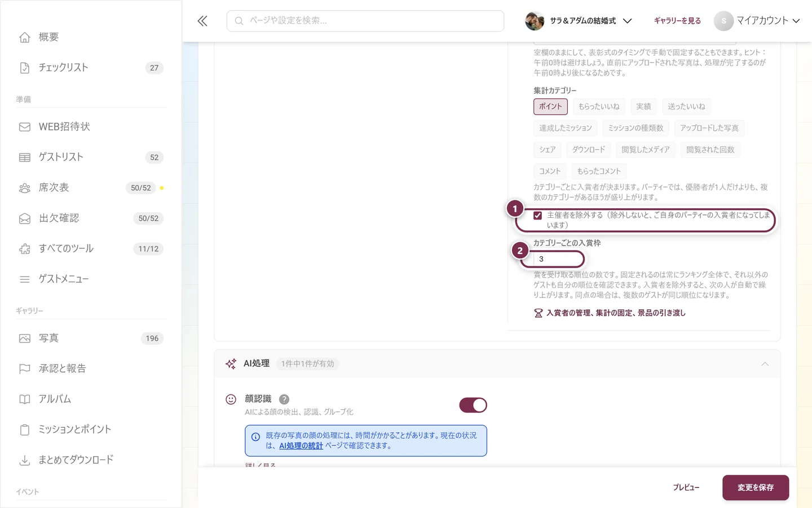Click the プレビュー button
This screenshot has width=812, height=508.
[686, 488]
